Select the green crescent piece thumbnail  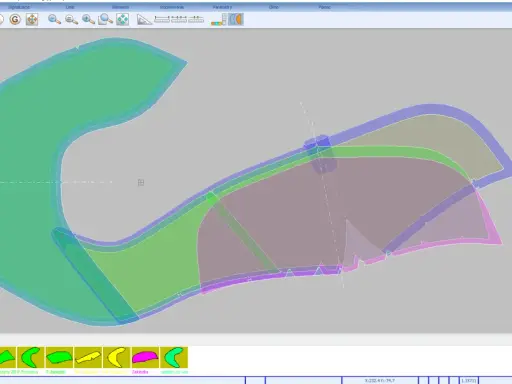pos(31,357)
